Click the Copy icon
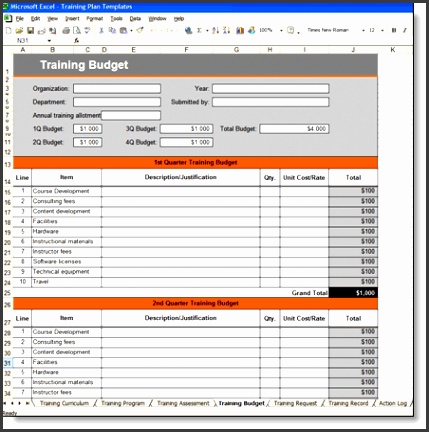Viewport: 429px width, 432px height. [x=112, y=31]
